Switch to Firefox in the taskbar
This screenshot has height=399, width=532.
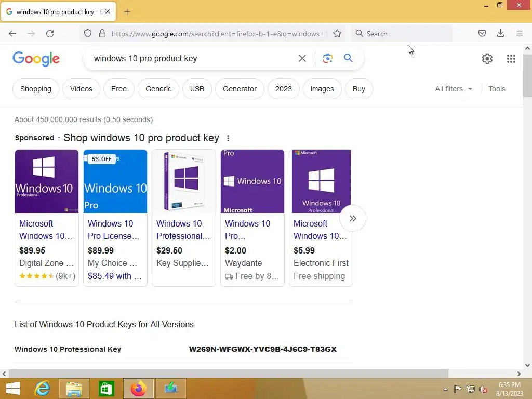(x=138, y=389)
